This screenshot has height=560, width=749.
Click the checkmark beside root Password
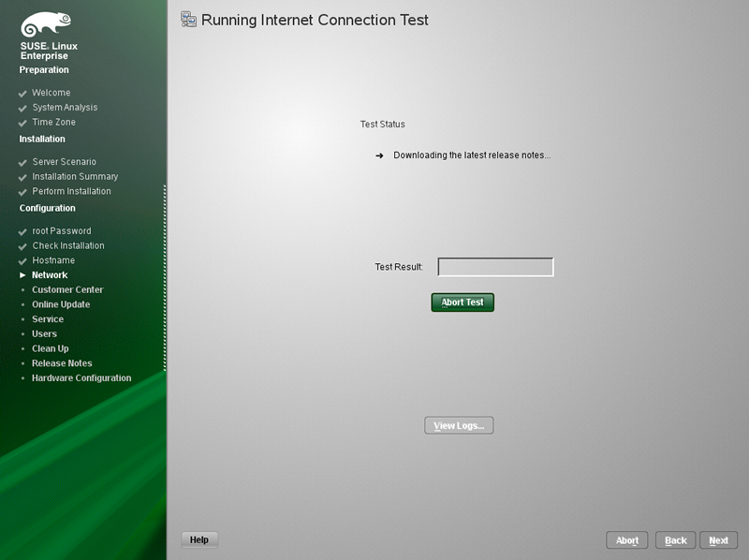coord(22,231)
